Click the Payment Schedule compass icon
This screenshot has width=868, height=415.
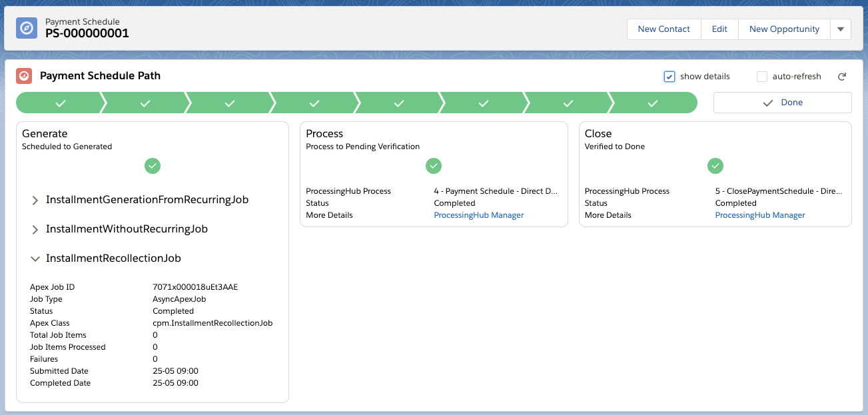27,28
